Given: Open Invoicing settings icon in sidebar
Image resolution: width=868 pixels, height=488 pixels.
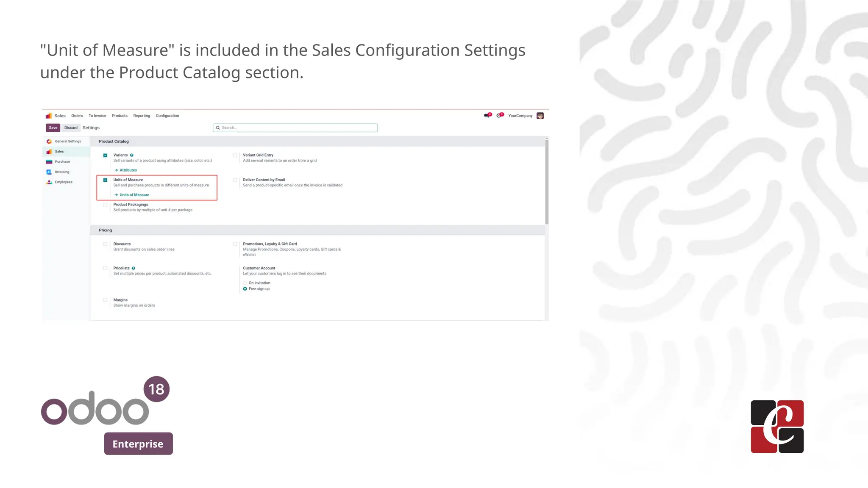Looking at the screenshot, I should click(49, 172).
